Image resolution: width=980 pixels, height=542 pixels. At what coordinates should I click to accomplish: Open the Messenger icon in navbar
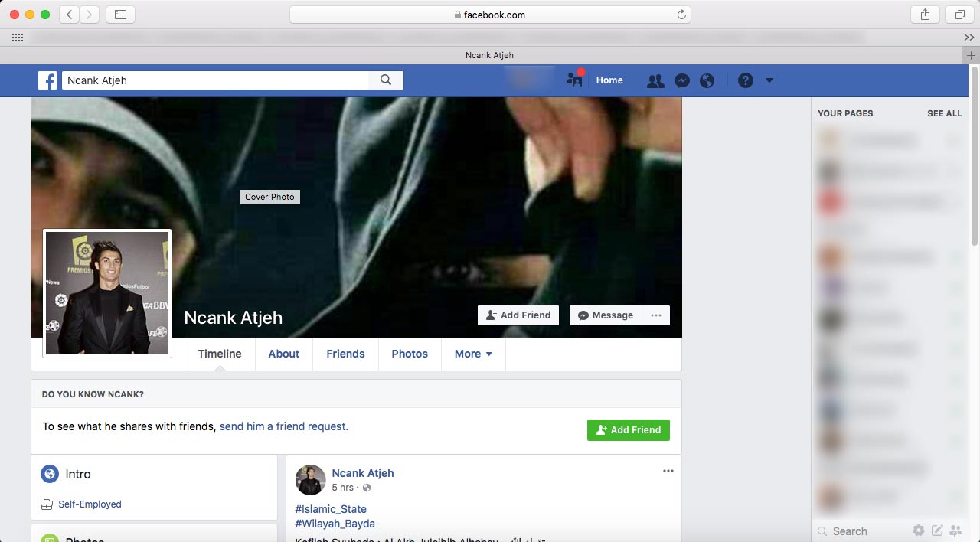(681, 80)
